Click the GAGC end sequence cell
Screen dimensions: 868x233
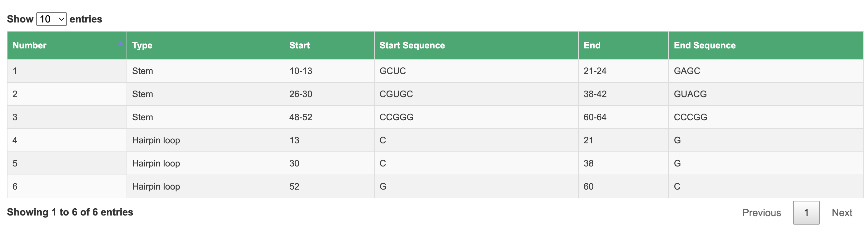766,71
